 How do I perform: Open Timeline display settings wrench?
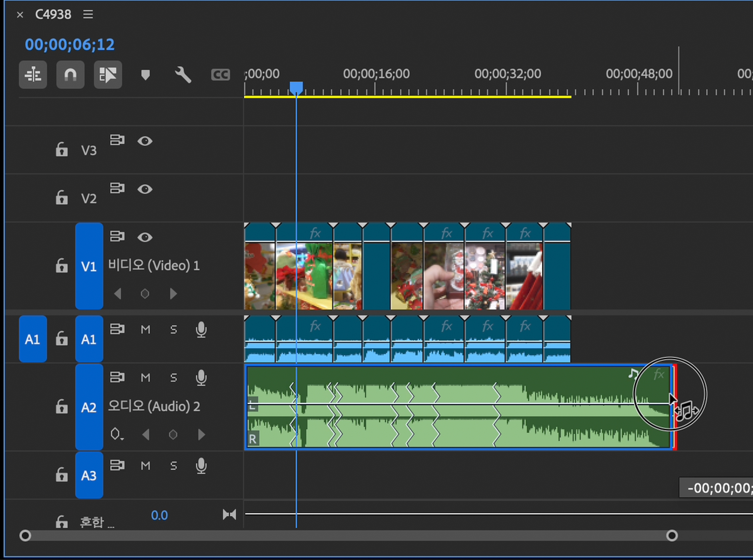183,75
